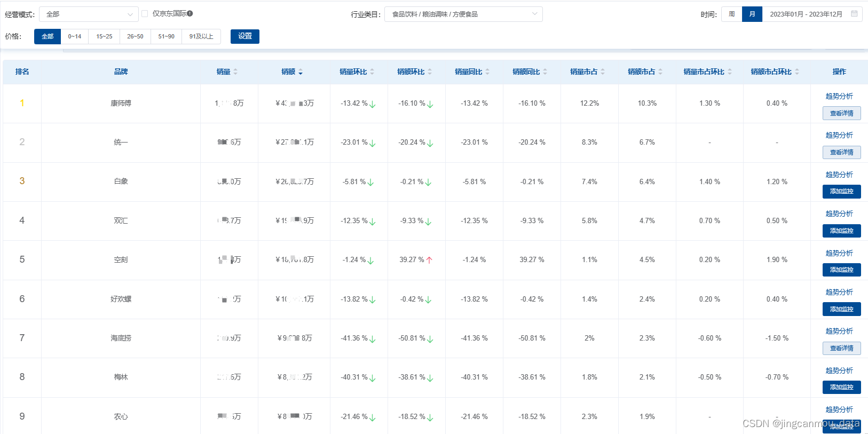Click the green down arrow next to -13.42 % 销量环比

click(x=373, y=104)
